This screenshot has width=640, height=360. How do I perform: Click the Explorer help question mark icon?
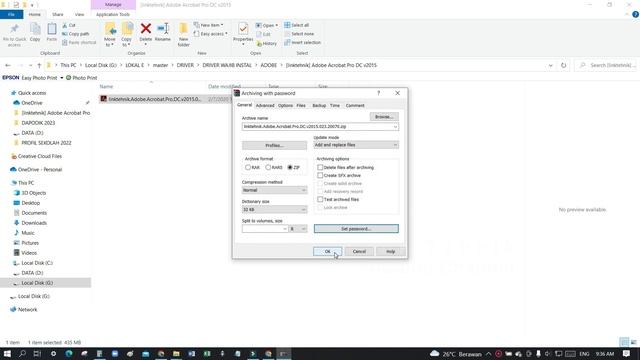coord(635,14)
